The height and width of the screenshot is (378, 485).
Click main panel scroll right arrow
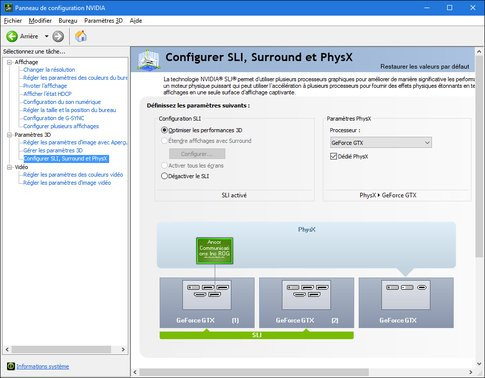tap(471, 372)
